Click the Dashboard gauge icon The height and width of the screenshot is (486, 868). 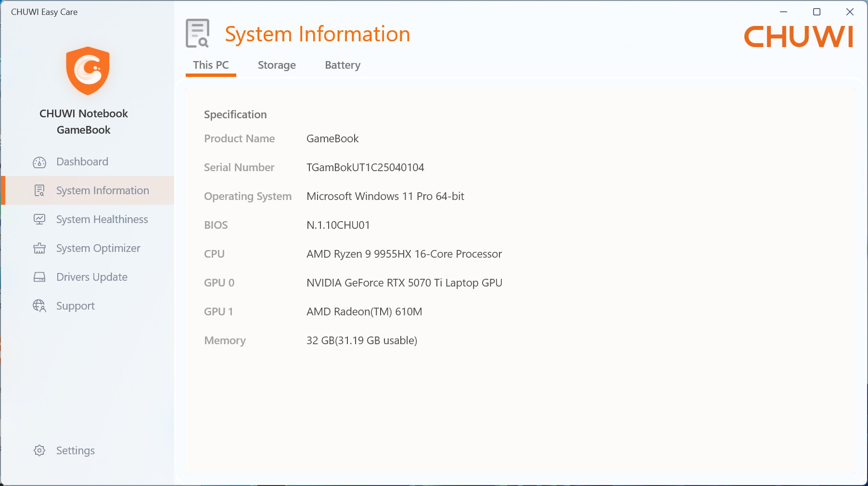pos(39,162)
